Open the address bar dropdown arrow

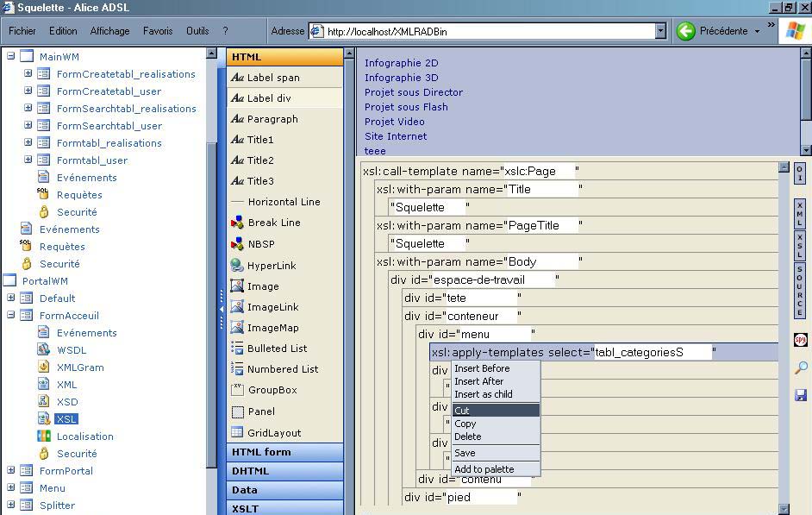tap(660, 32)
